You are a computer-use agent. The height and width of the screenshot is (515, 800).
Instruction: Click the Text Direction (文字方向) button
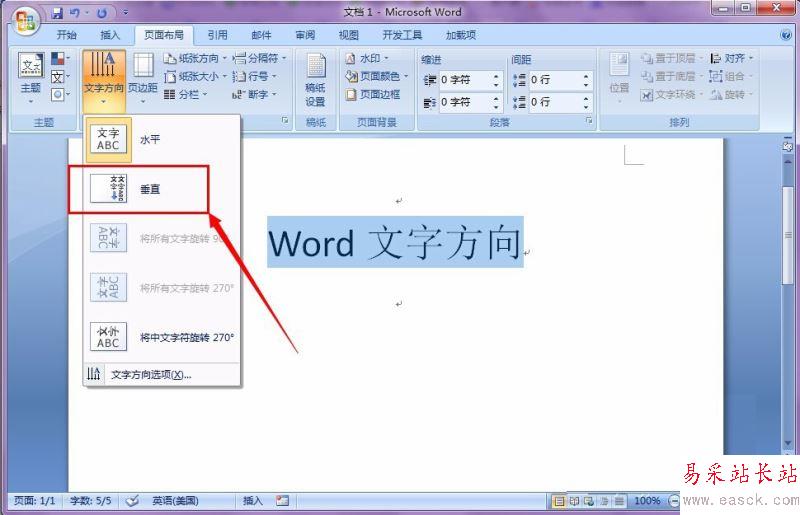tap(104, 80)
